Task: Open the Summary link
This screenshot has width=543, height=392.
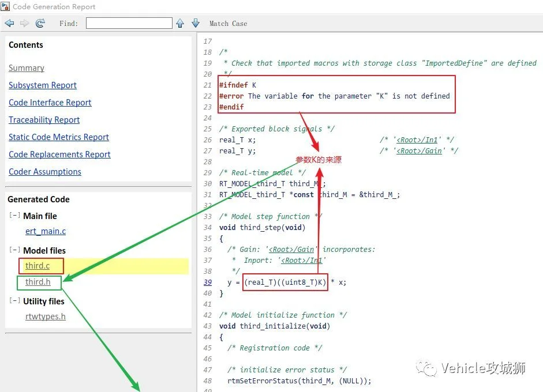Action: [x=27, y=68]
